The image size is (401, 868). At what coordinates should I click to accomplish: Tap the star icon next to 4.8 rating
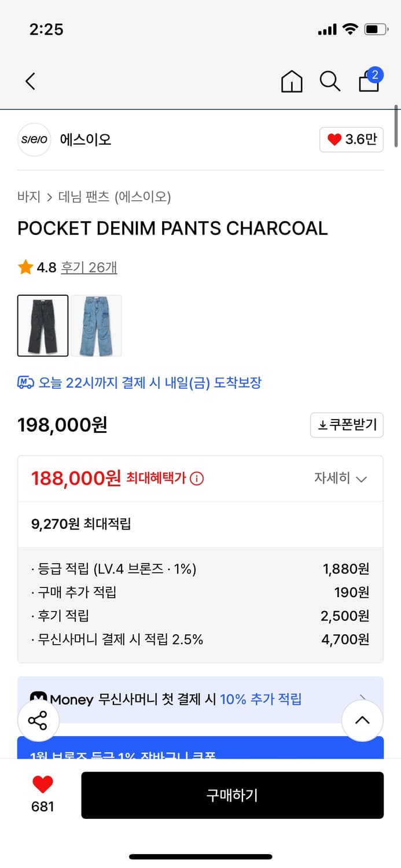(24, 266)
